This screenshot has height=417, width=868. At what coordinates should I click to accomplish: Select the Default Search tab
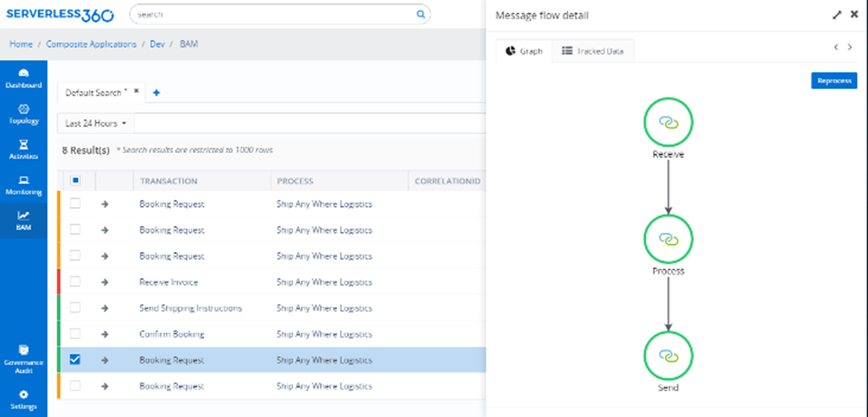pyautogui.click(x=95, y=93)
